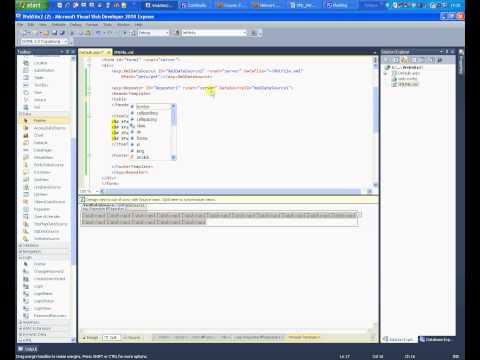480x360 pixels.
Task: Select the GridView control in Toolbox
Action: click(x=41, y=179)
